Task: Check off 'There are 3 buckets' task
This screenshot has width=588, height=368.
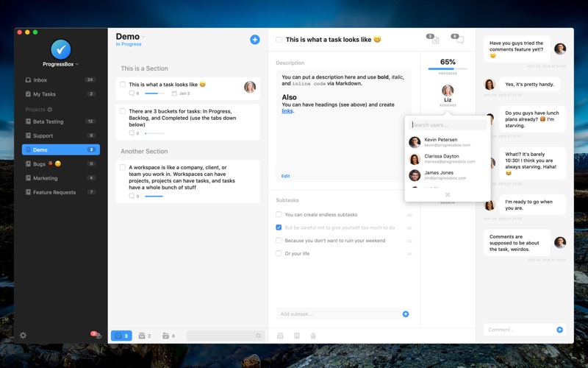Action: click(x=123, y=111)
